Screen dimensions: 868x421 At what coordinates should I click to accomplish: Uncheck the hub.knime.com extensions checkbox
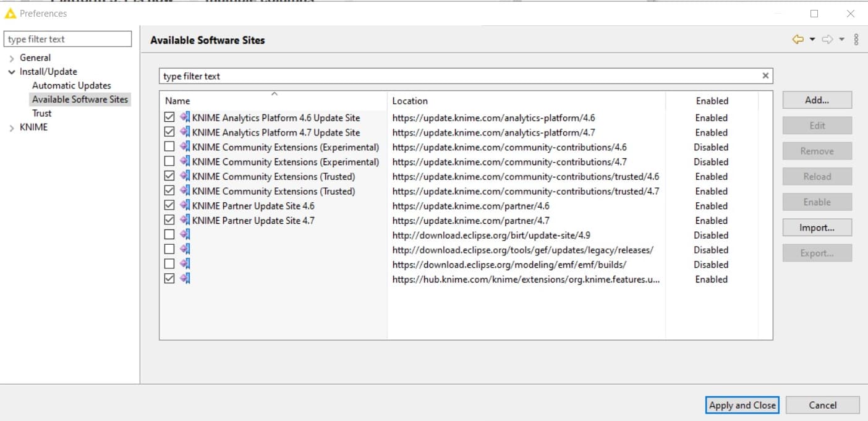point(169,279)
